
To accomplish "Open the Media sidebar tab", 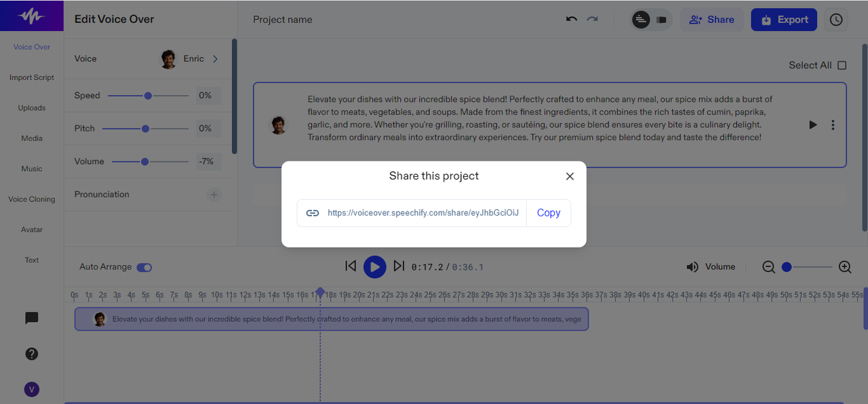I will click(x=32, y=138).
